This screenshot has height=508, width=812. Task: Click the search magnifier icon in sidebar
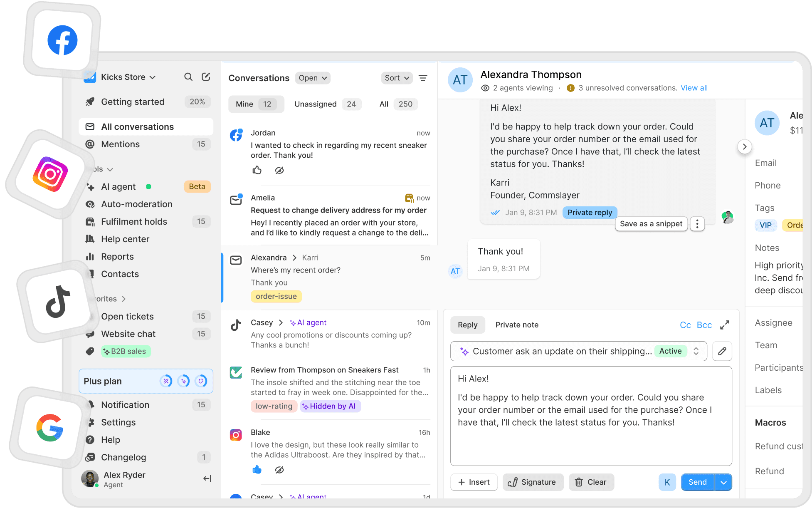[188, 77]
